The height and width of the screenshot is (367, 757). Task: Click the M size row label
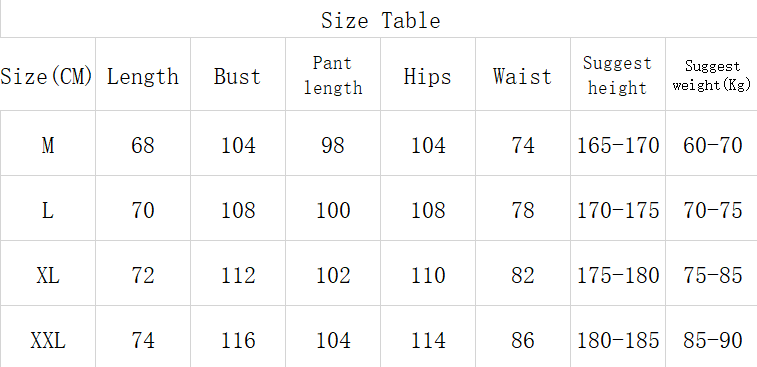48,145
